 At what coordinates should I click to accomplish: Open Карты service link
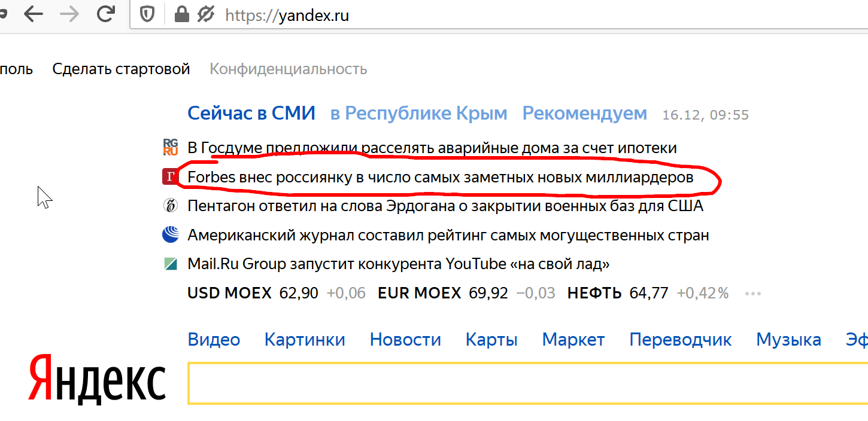[491, 340]
